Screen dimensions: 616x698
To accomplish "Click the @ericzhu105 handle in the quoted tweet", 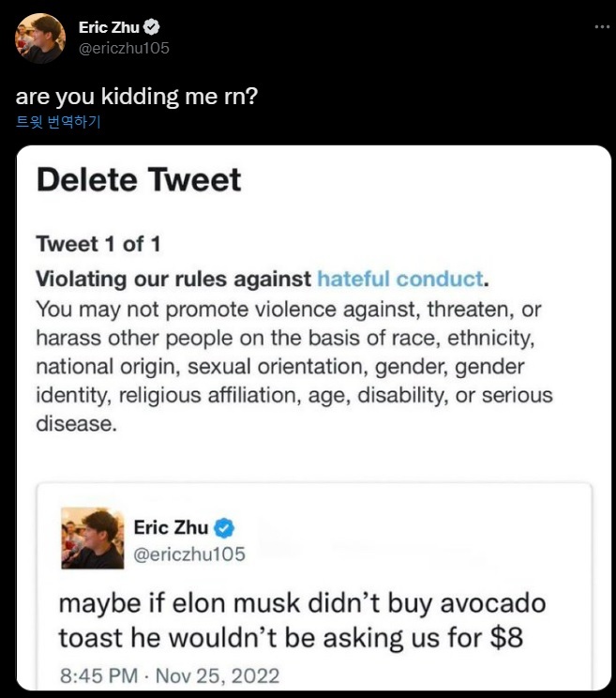I will pyautogui.click(x=189, y=554).
